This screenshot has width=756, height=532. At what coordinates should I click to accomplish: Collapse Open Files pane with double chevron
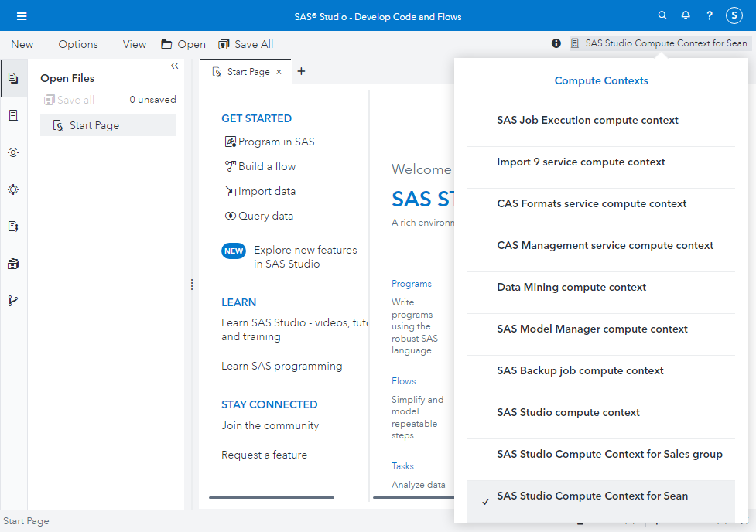[x=174, y=66]
